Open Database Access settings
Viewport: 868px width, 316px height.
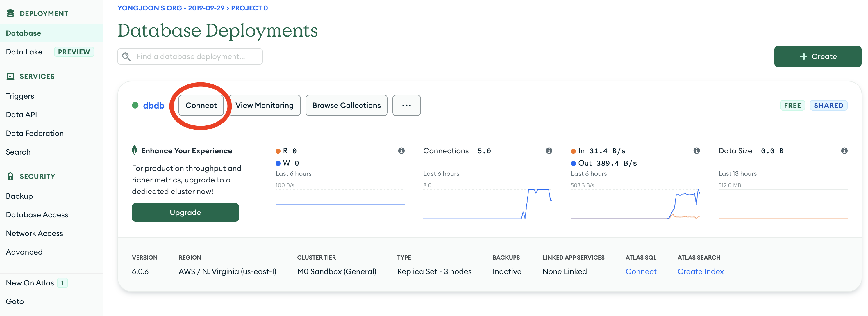click(37, 215)
